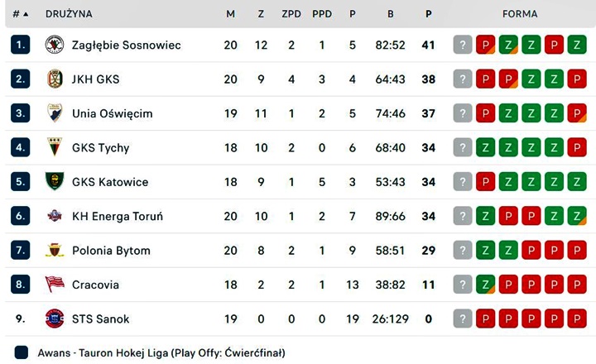Click Cracovia's green Z form badge

[x=485, y=285]
